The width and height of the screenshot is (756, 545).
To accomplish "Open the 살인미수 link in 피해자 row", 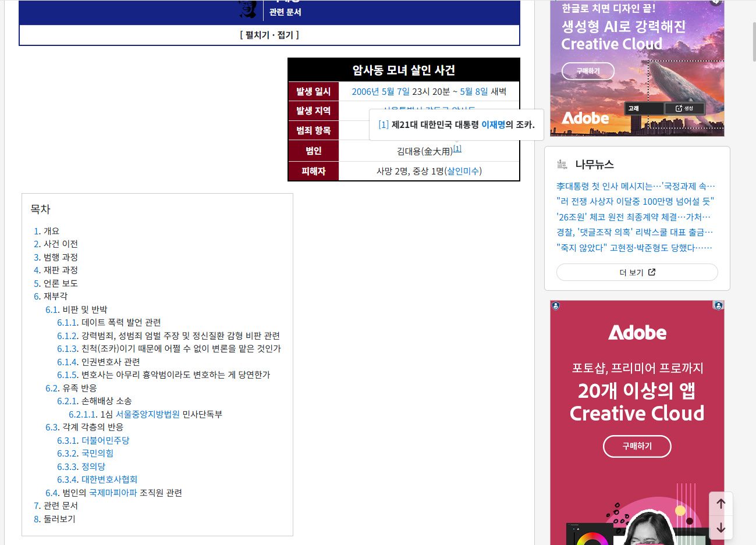I will coord(463,171).
